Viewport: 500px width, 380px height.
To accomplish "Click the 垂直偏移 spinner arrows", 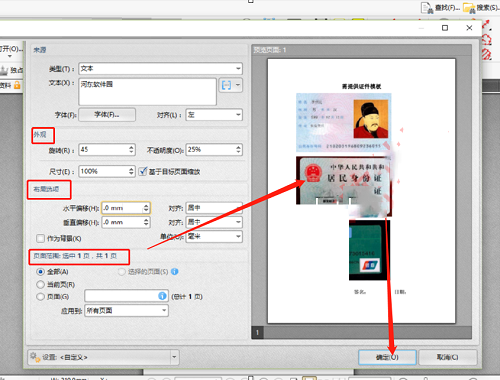I will (x=146, y=222).
